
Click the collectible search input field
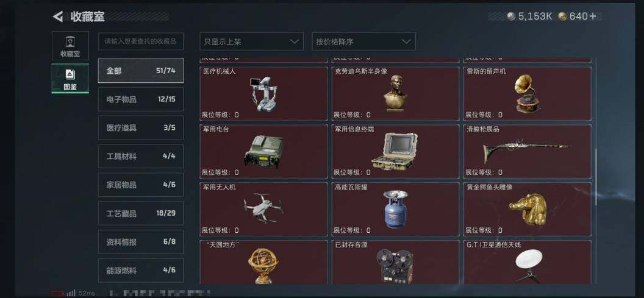pyautogui.click(x=141, y=41)
